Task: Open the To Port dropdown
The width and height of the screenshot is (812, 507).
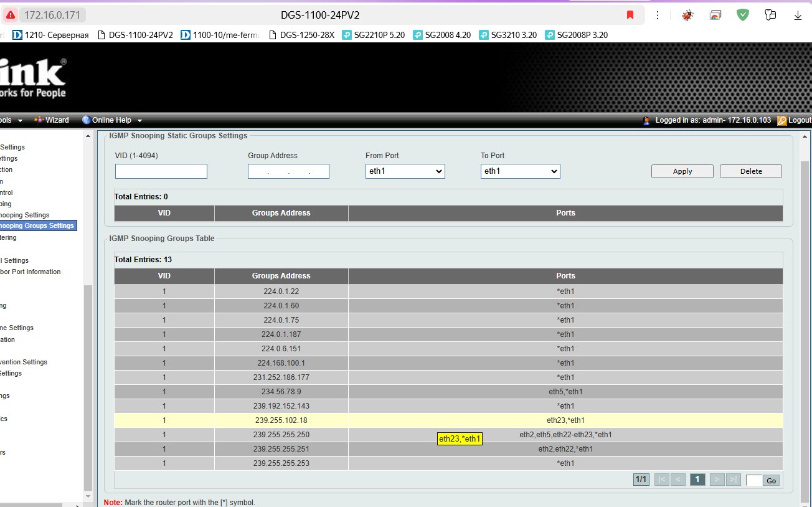Action: click(521, 171)
